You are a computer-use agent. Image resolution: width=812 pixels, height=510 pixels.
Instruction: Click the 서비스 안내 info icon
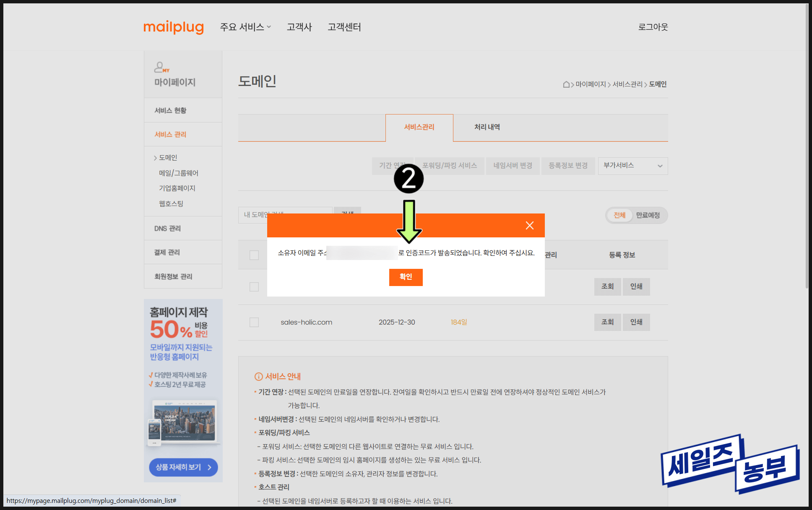(x=258, y=377)
